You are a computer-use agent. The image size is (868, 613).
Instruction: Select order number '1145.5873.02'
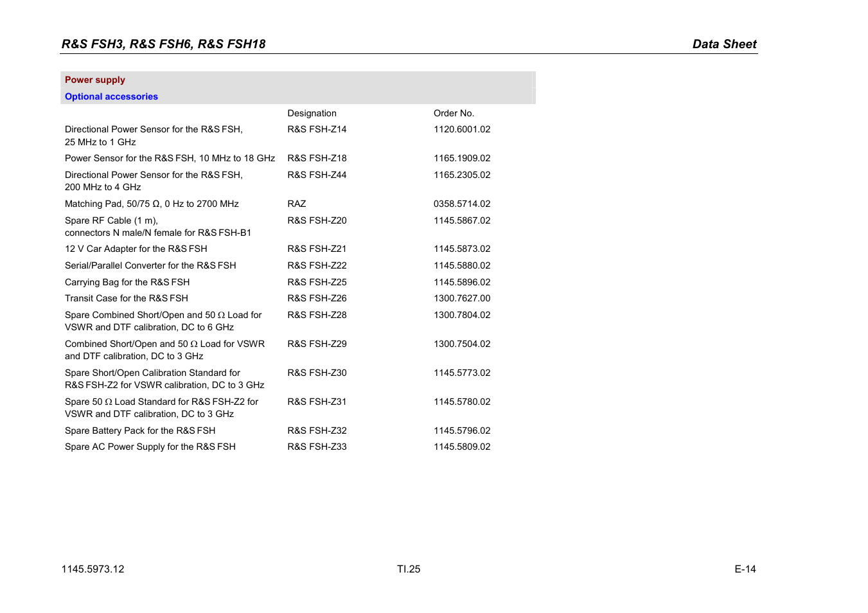point(462,249)
